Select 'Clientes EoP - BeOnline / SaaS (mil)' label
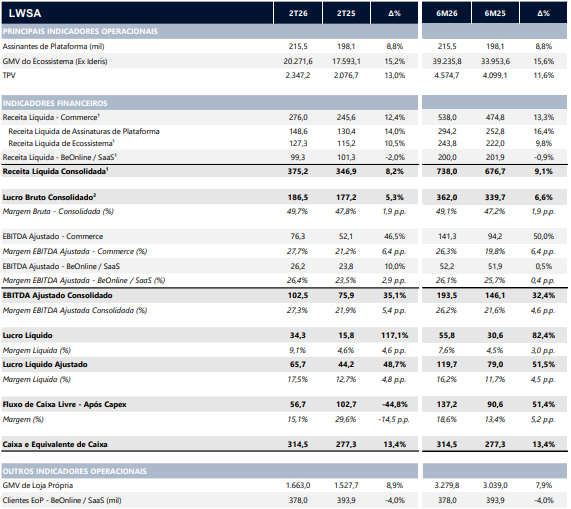This screenshot has height=509, width=571. click(62, 501)
